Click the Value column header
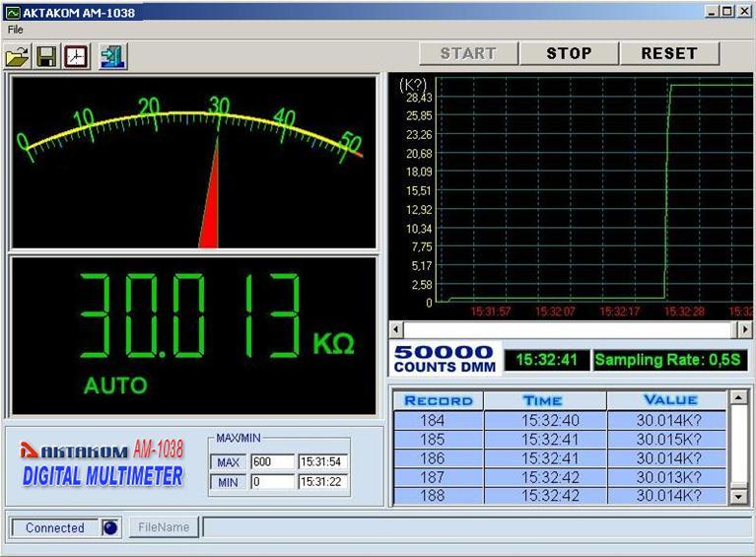Viewport: 756px width, 557px height. (x=669, y=400)
